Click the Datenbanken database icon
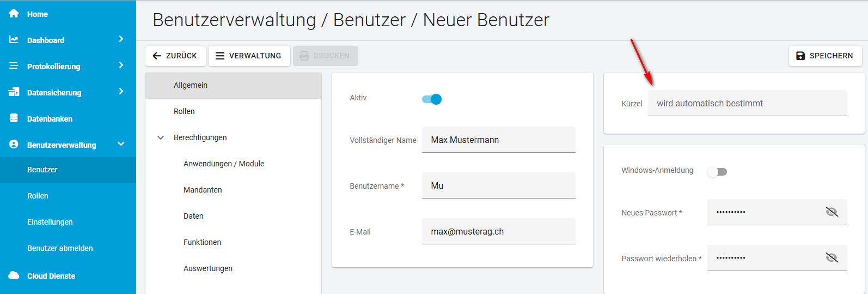868x294 pixels. (14, 118)
